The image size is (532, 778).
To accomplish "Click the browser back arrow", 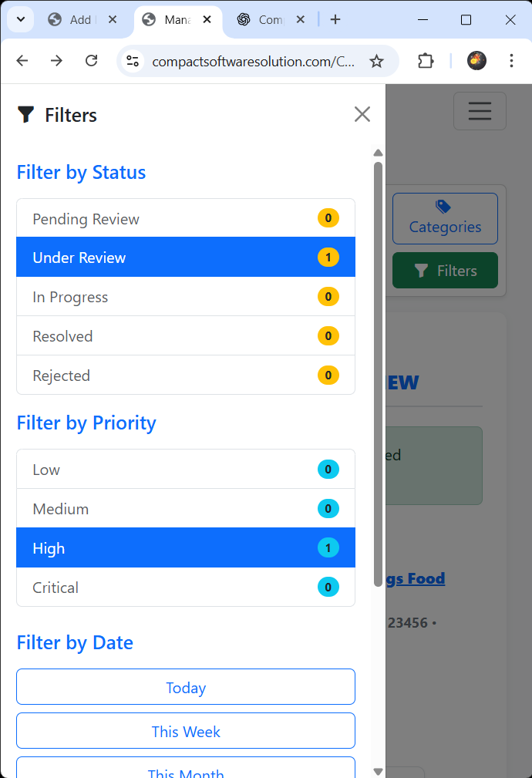I will (x=22, y=61).
